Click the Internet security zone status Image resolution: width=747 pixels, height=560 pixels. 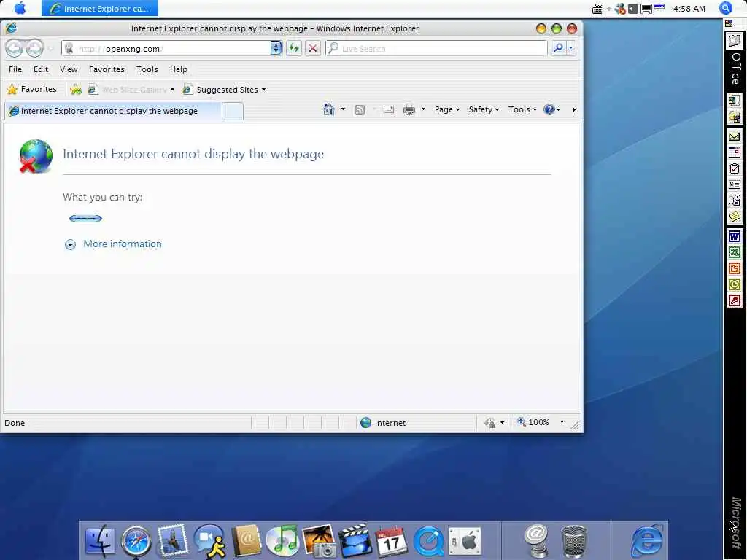pos(384,423)
